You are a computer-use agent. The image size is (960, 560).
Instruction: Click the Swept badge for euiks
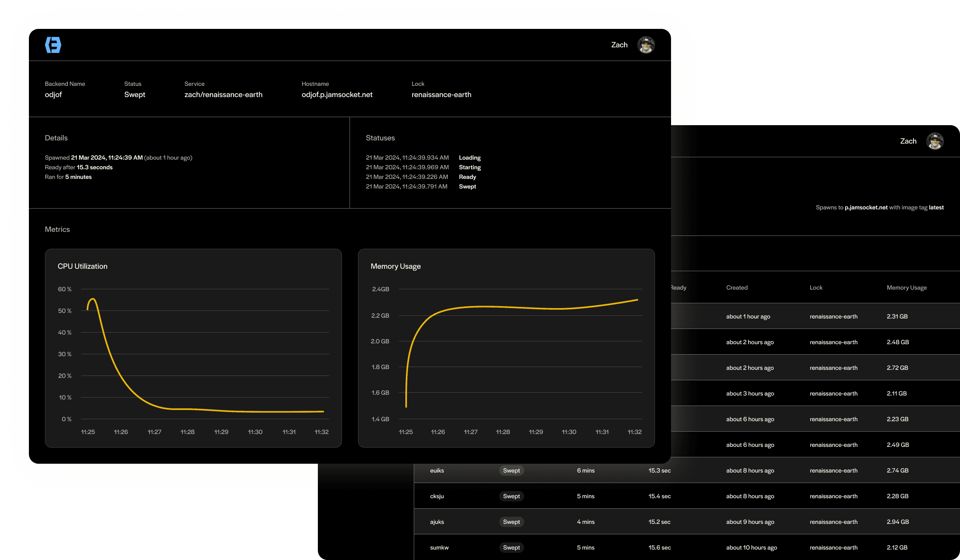[x=511, y=471]
